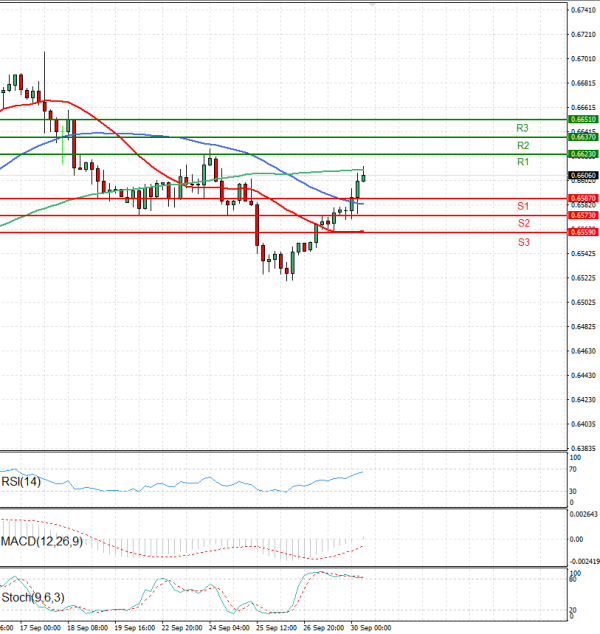The width and height of the screenshot is (600, 634).
Task: Click the green 0.66230 price tag
Action: 583,154
